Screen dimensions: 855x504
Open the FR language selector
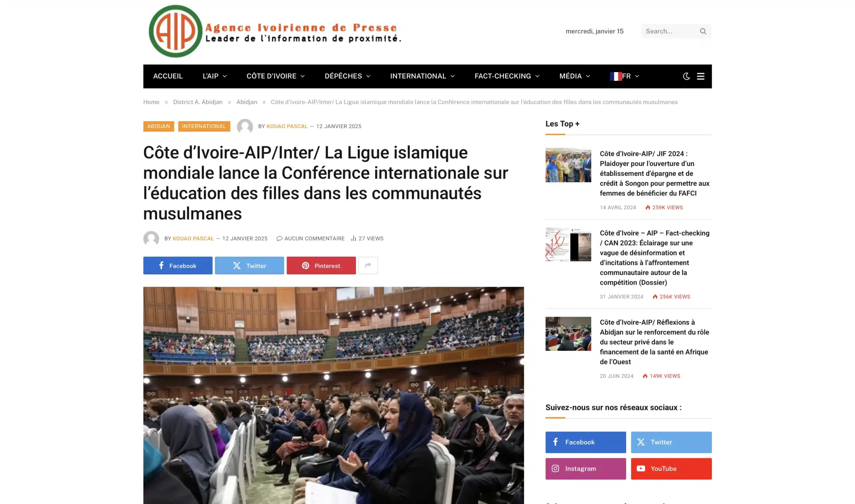click(x=625, y=76)
